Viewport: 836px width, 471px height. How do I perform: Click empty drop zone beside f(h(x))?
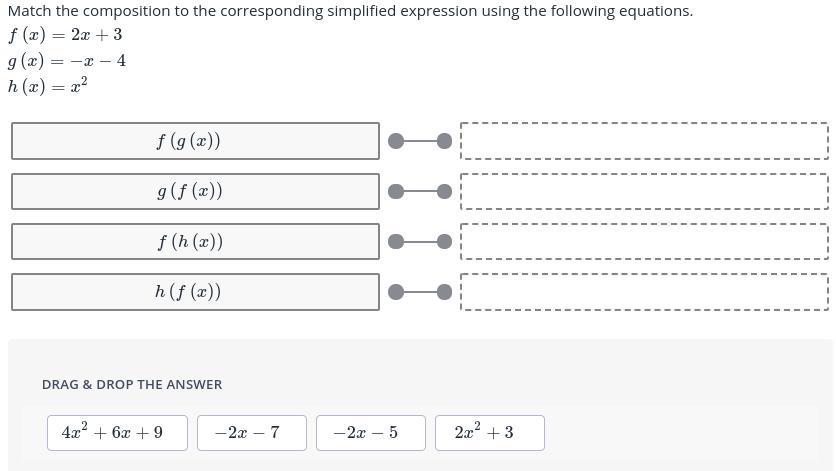(644, 241)
